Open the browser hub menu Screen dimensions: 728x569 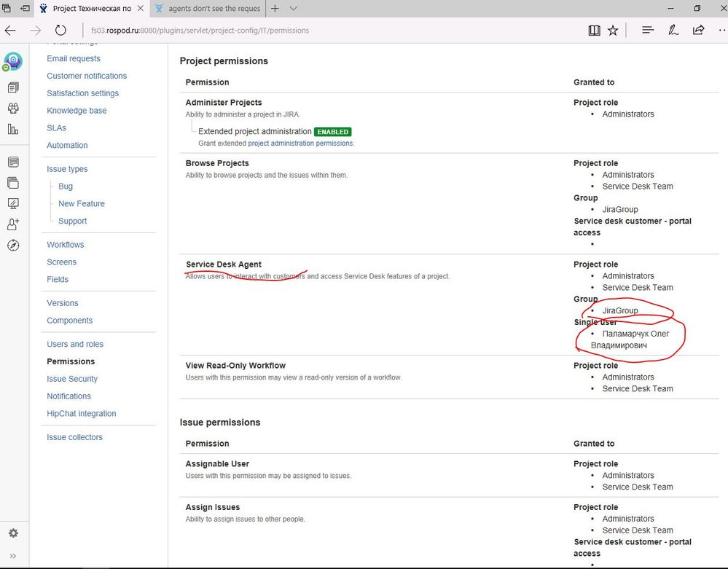point(648,30)
